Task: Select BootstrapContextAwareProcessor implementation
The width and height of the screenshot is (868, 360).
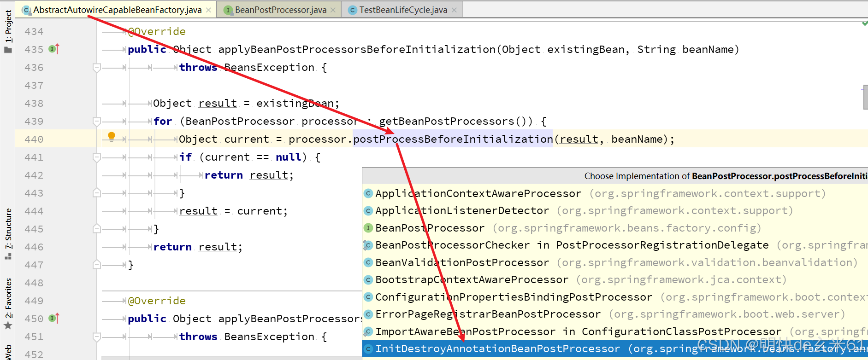Action: [615, 280]
